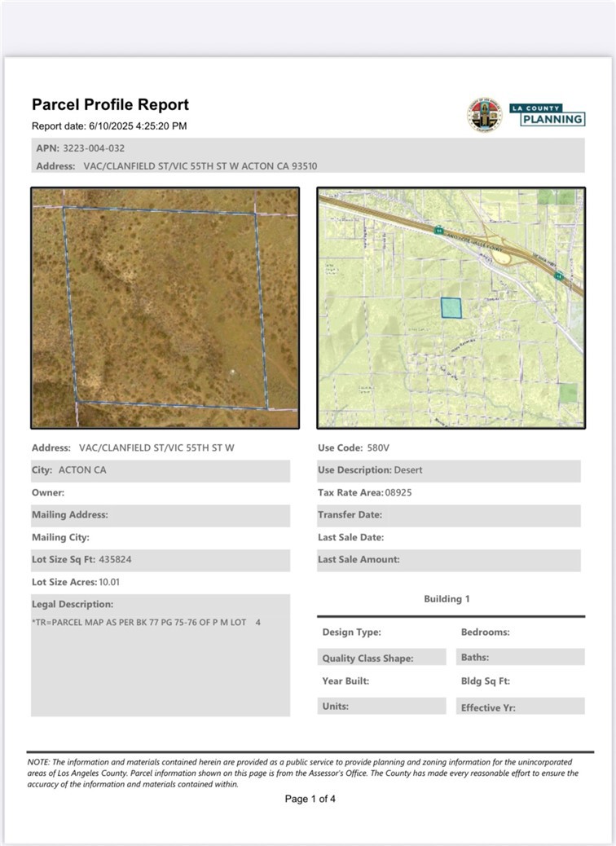Click the Last Sale Amount field
Viewport: 616px width, 846px height.
click(448, 560)
